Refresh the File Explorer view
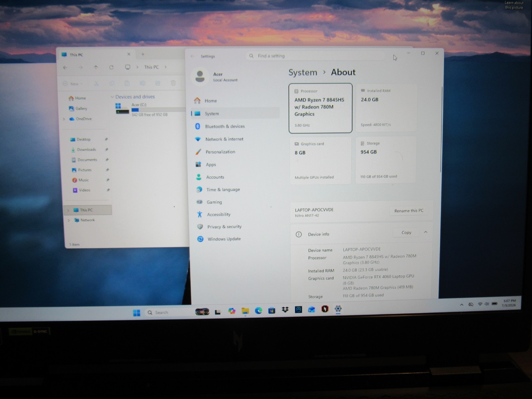The width and height of the screenshot is (532, 399). tap(111, 67)
